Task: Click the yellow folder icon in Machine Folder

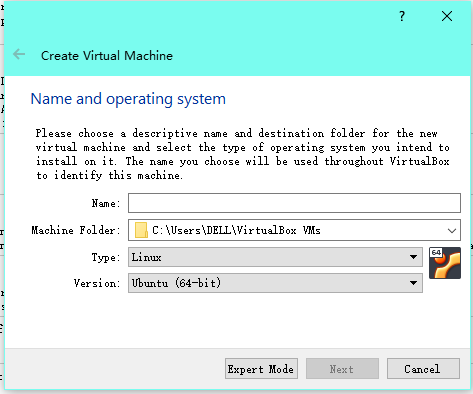Action: click(141, 230)
